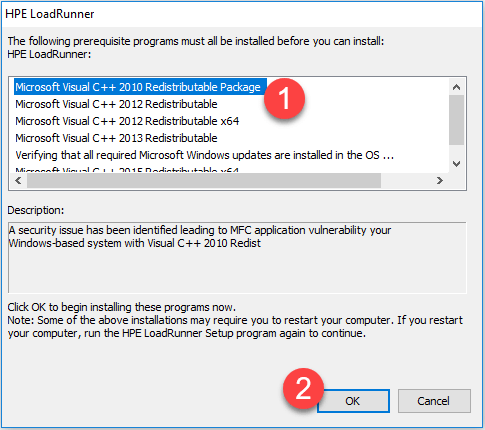Image resolution: width=485 pixels, height=430 pixels.
Task: Select Microsoft Visual C++ 2010 Redistributable Package
Action: [x=140, y=87]
